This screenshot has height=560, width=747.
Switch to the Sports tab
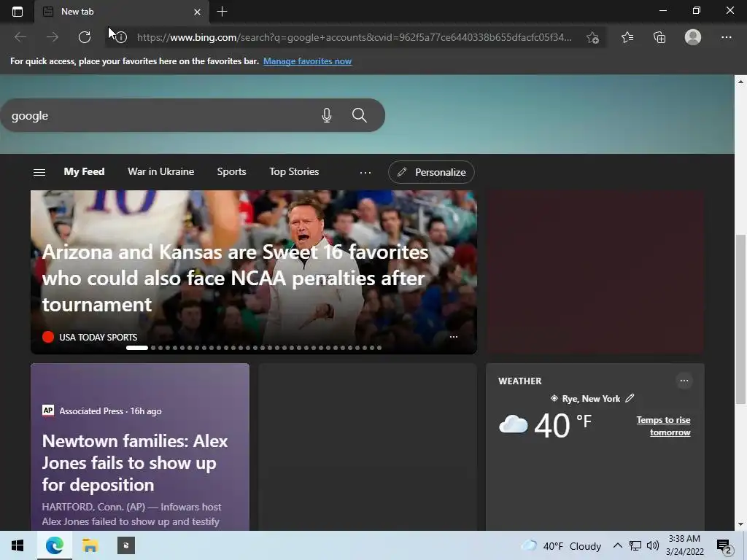point(231,171)
